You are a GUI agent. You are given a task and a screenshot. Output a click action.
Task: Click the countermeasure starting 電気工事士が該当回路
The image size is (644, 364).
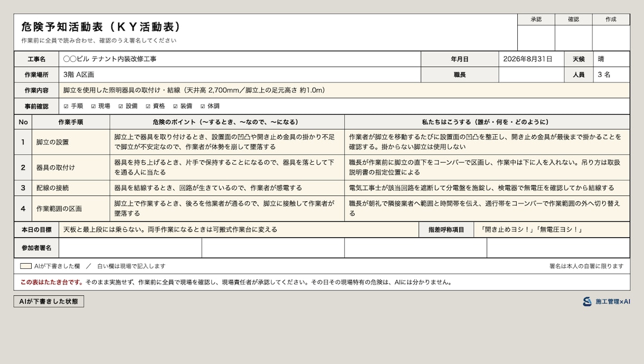[481, 188]
